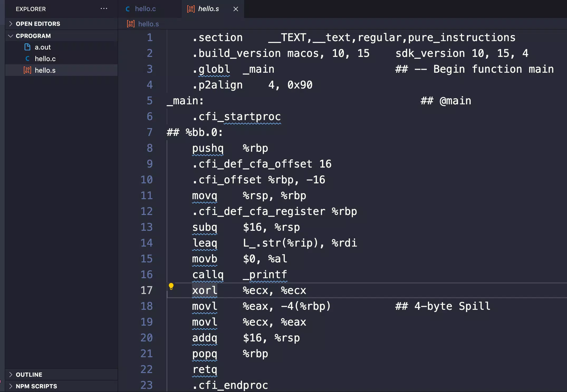Click the leaq instruction on line 14
The width and height of the screenshot is (567, 392).
pos(205,243)
